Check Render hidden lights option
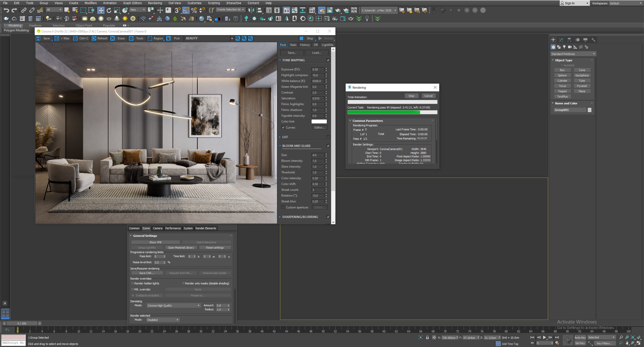Screen dimensions: 644x347 click(132, 283)
